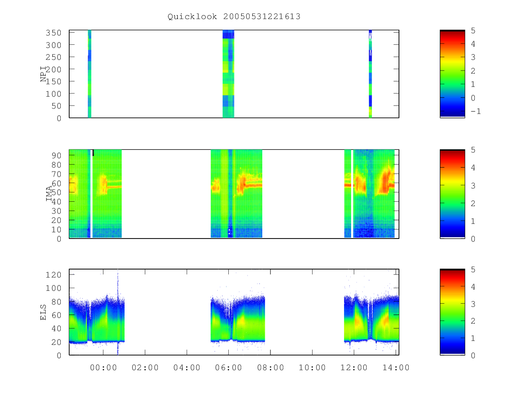Screen dimensions: 532x399
Task: Click the IMA data block near 06:00
Action: pos(236,194)
